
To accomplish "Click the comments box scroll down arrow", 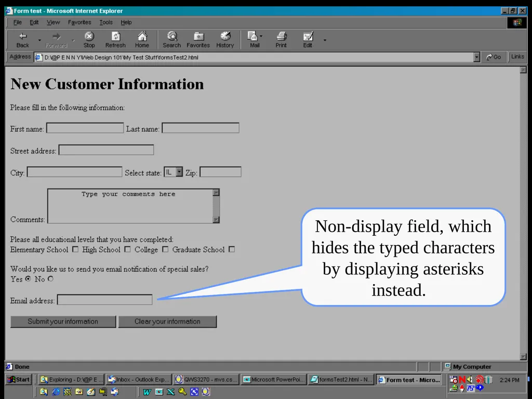I will point(216,220).
